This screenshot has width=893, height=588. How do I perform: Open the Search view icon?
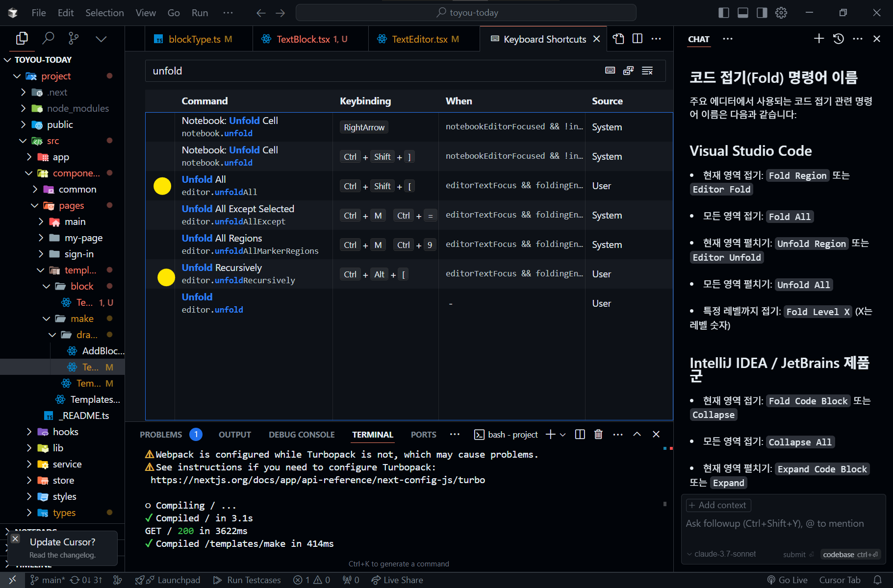48,38
